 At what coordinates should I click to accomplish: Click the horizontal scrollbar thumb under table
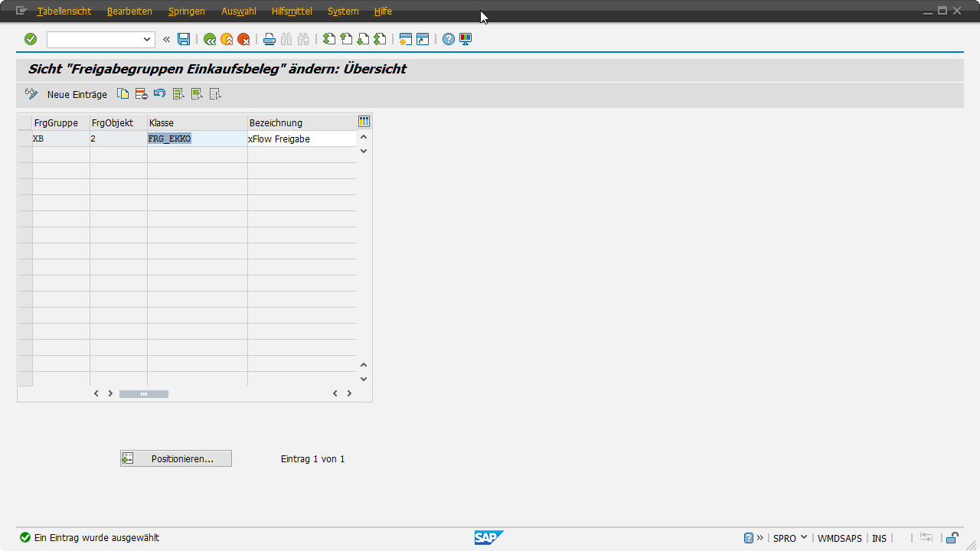[x=144, y=393]
